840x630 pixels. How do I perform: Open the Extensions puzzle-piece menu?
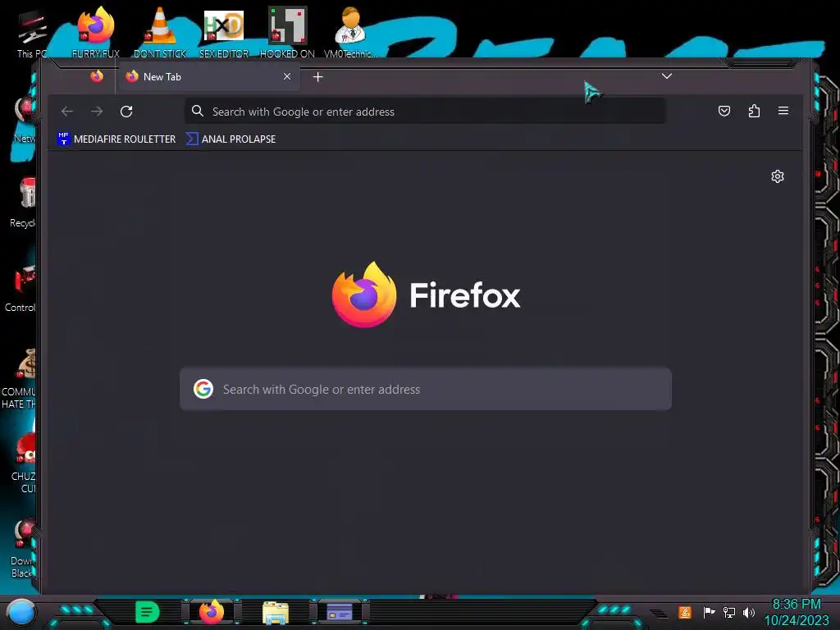[755, 111]
